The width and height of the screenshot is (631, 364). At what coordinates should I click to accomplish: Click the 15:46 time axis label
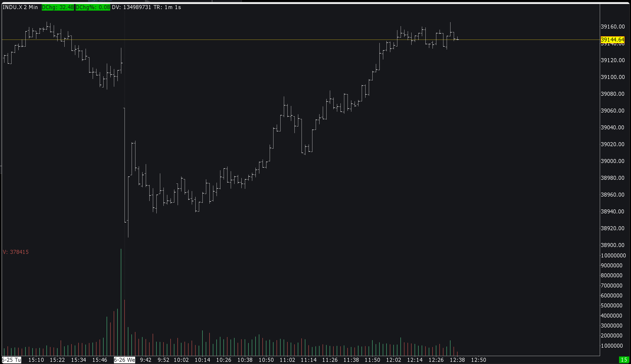tap(100, 360)
